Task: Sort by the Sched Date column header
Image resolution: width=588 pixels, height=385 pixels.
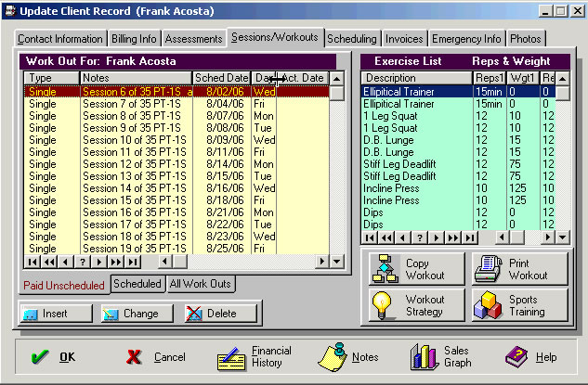Action: (x=220, y=77)
